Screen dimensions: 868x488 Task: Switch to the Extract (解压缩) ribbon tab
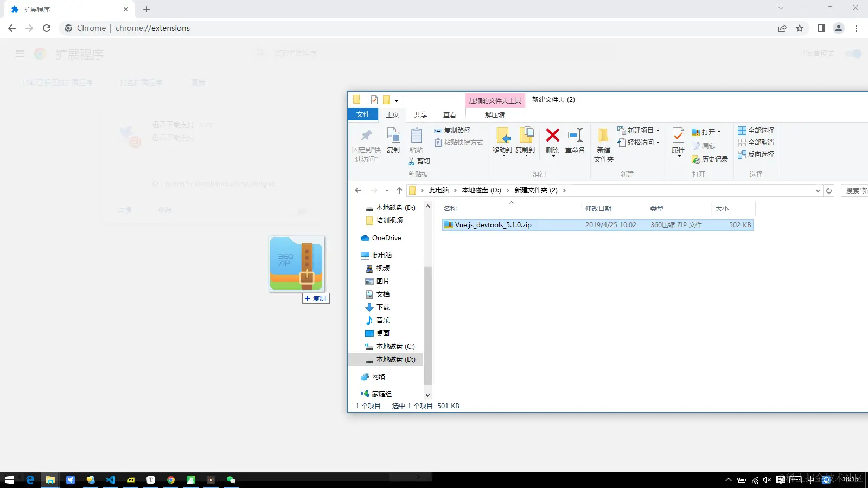click(495, 114)
